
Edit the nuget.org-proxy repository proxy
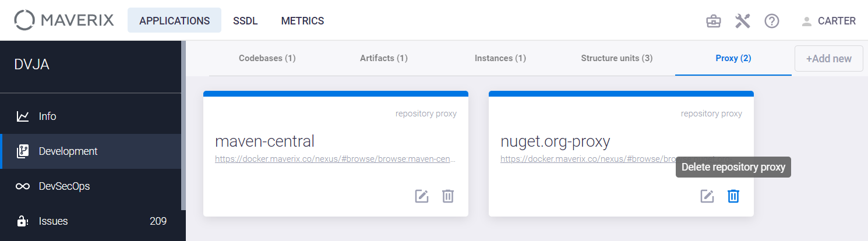(707, 196)
